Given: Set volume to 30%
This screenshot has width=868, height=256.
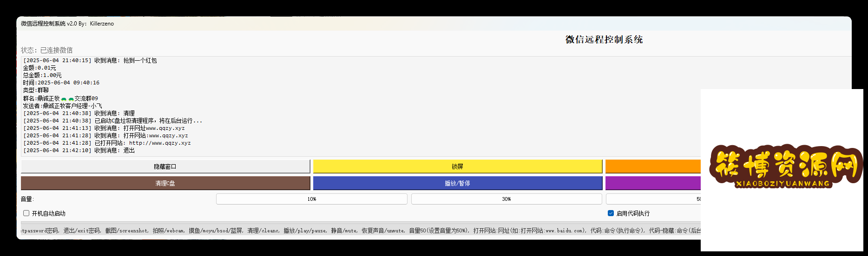Looking at the screenshot, I should click(506, 199).
